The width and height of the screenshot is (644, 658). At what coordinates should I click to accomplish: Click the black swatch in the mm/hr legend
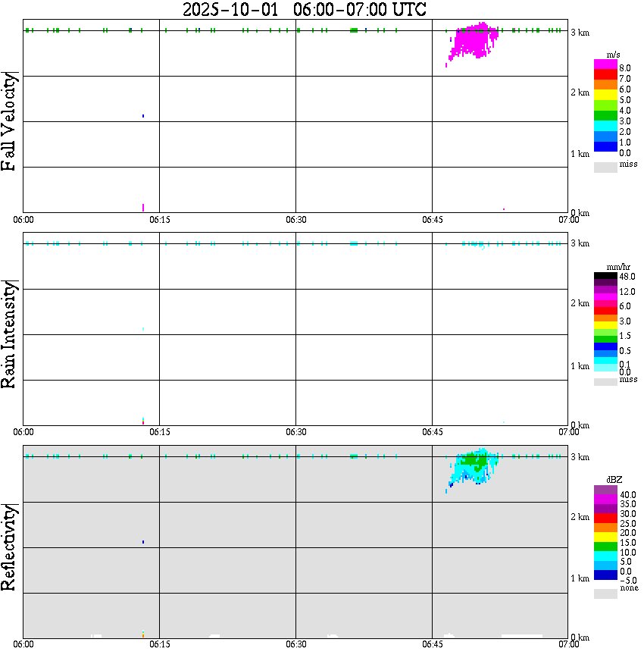[605, 276]
